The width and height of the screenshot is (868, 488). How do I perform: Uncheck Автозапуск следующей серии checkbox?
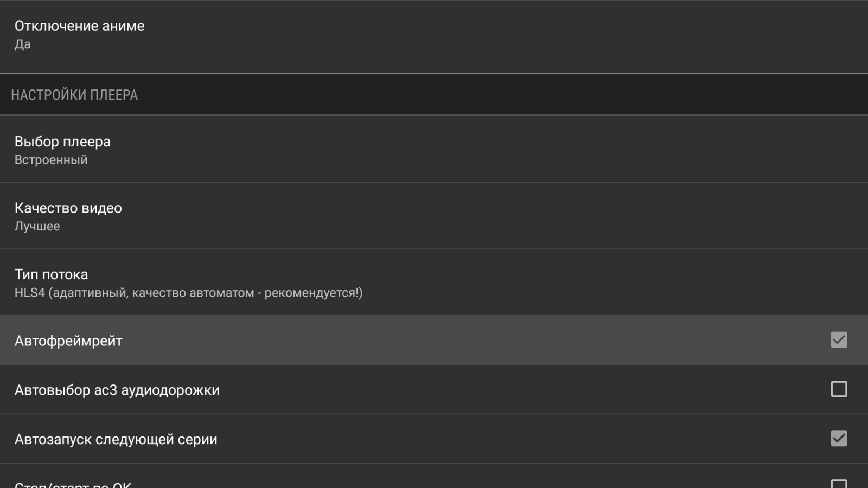(839, 438)
